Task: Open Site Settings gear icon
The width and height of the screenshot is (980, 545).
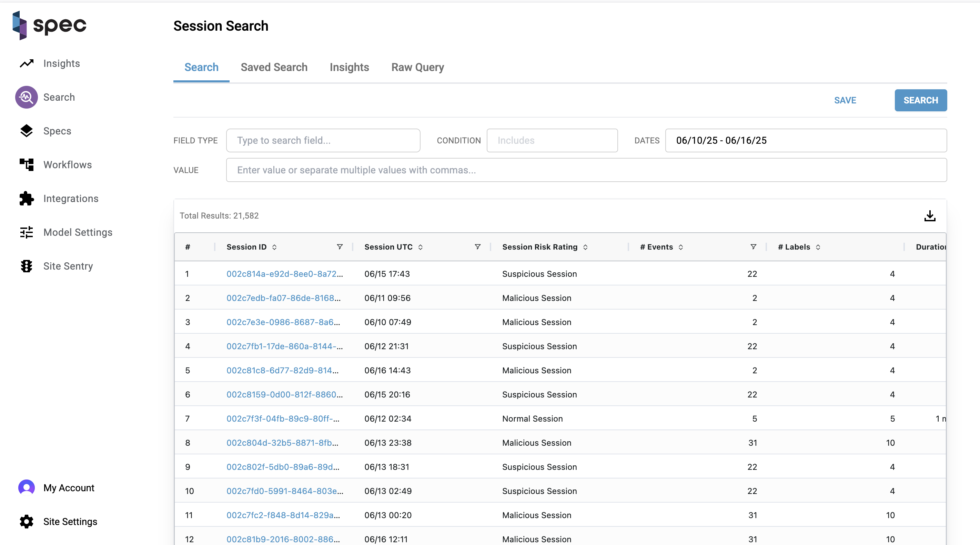Action: coord(27,522)
